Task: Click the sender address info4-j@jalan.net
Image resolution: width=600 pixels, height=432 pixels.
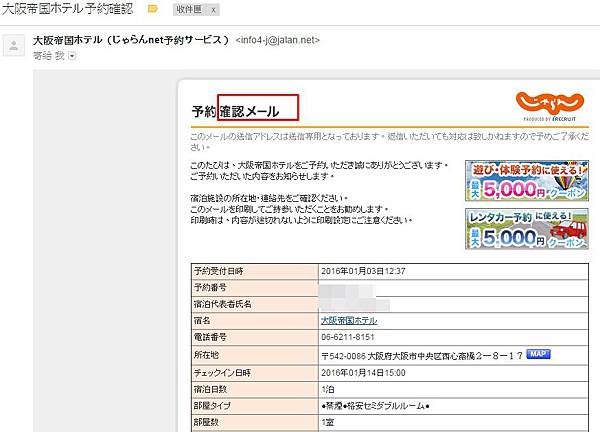Action: (x=278, y=40)
